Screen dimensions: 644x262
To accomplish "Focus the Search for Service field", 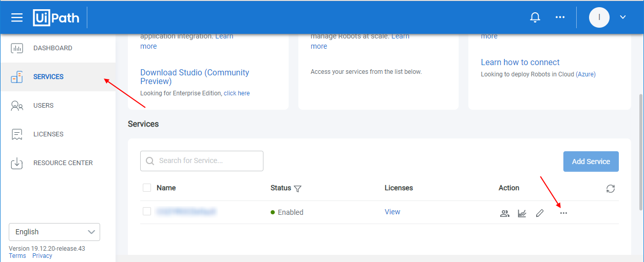I will [202, 161].
